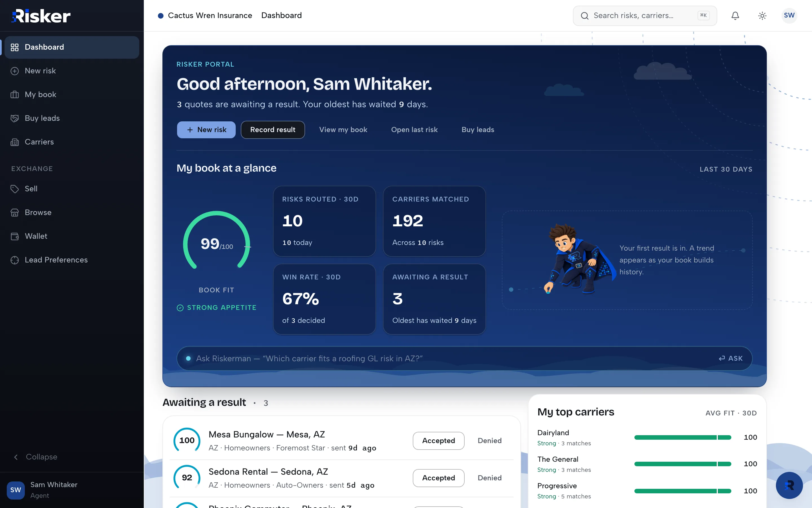
Task: Focus the Search risks, carriers field
Action: (645, 16)
